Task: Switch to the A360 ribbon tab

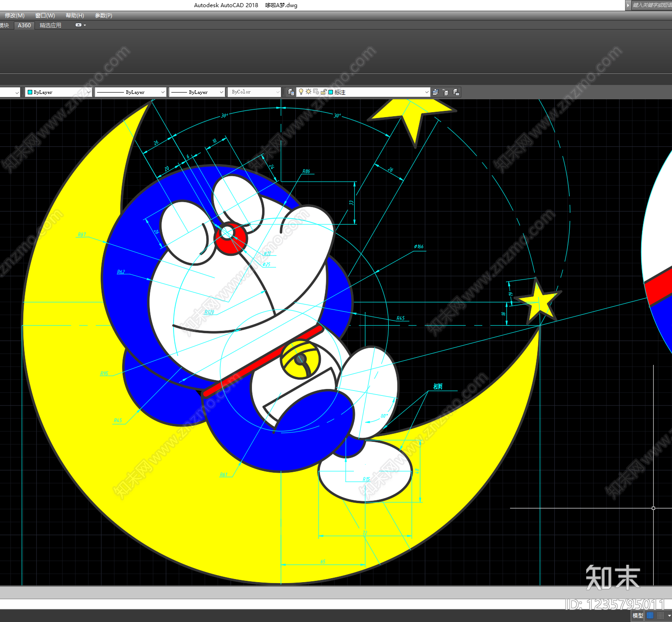Action: pyautogui.click(x=24, y=25)
